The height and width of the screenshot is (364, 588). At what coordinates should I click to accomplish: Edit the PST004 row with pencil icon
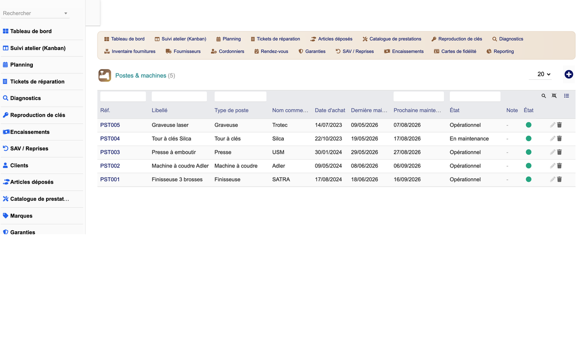pyautogui.click(x=552, y=139)
